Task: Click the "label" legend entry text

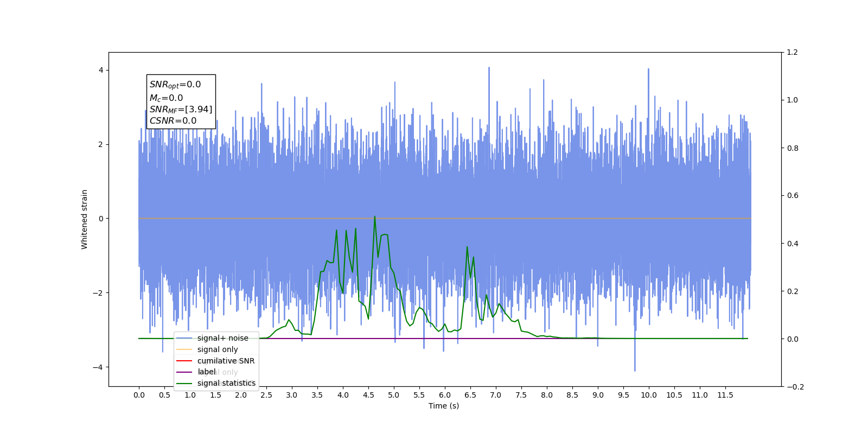Action: pos(207,372)
